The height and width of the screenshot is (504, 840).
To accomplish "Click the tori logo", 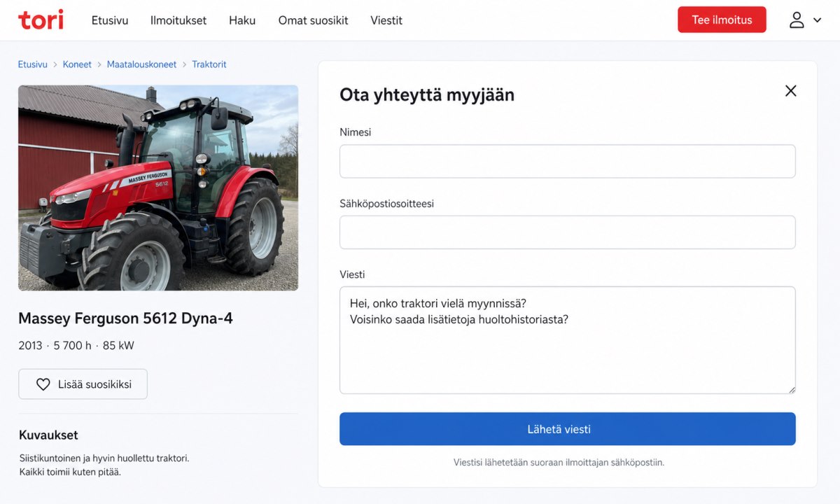I will coord(41,20).
